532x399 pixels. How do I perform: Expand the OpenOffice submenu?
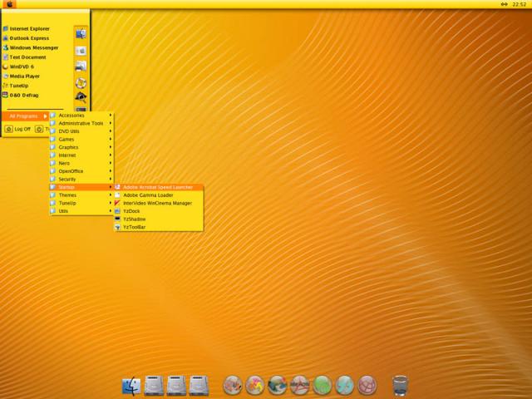pos(81,171)
